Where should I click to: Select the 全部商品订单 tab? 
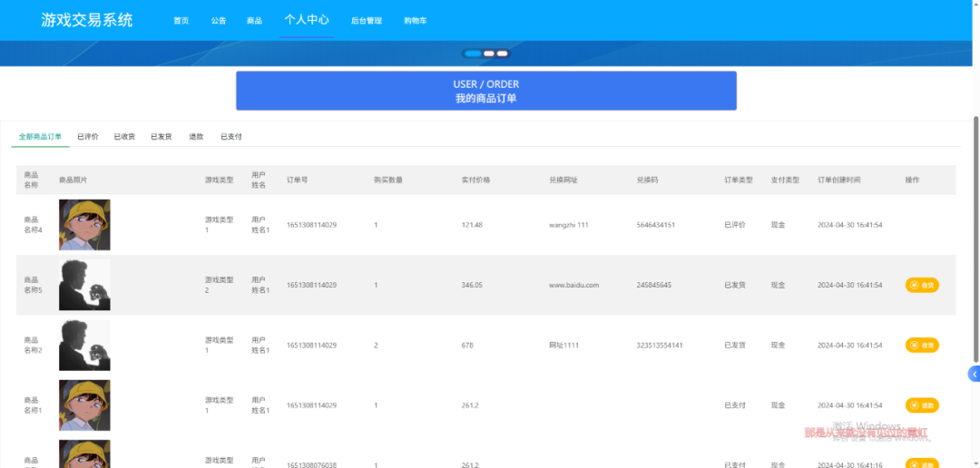pyautogui.click(x=40, y=136)
